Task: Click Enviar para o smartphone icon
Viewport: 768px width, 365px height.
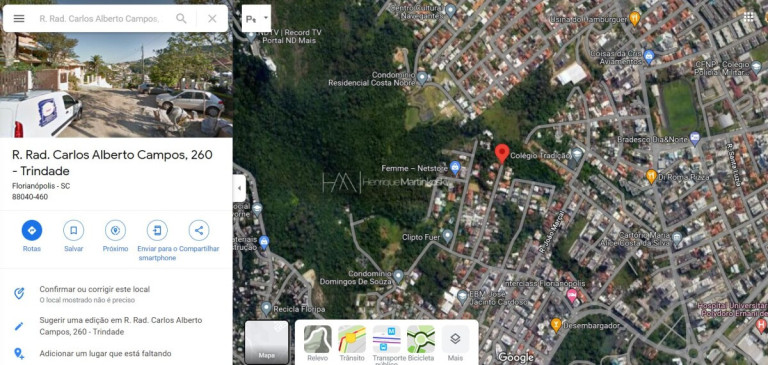Action: pyautogui.click(x=157, y=230)
